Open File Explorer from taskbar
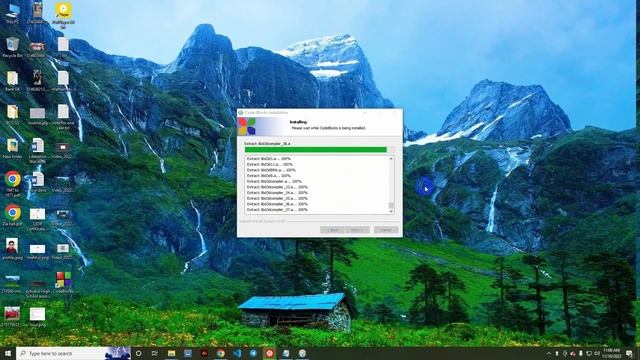 [x=171, y=353]
